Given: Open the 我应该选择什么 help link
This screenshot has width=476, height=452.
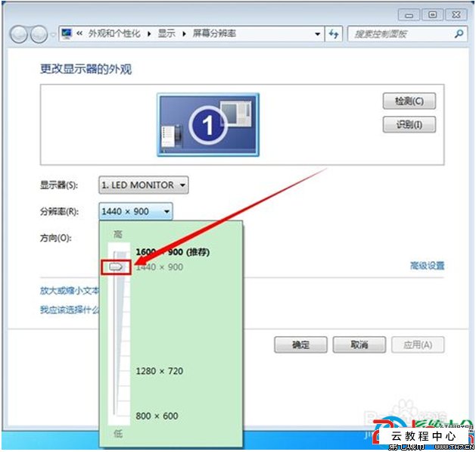Looking at the screenshot, I should (x=70, y=310).
